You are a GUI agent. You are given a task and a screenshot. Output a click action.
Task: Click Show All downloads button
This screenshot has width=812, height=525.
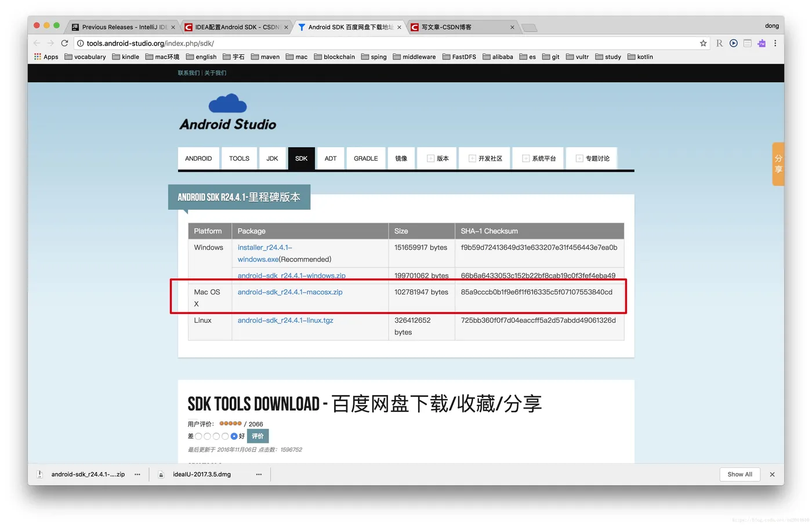click(x=739, y=475)
